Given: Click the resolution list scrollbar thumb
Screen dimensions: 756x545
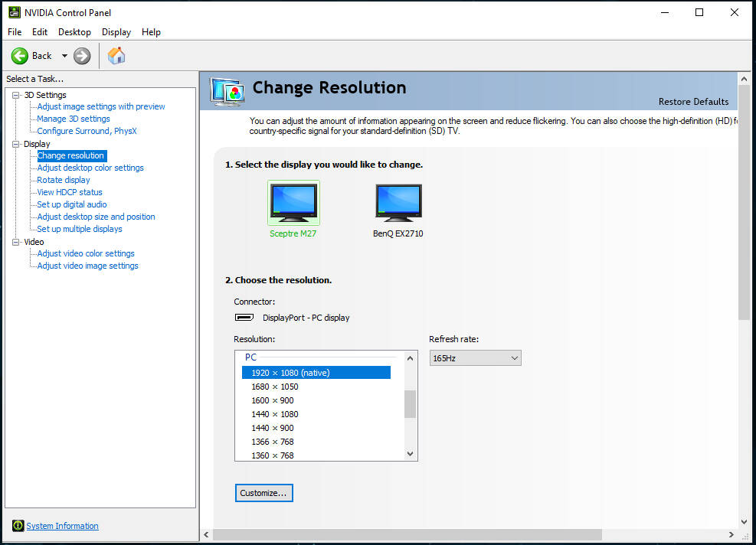Looking at the screenshot, I should point(410,404).
